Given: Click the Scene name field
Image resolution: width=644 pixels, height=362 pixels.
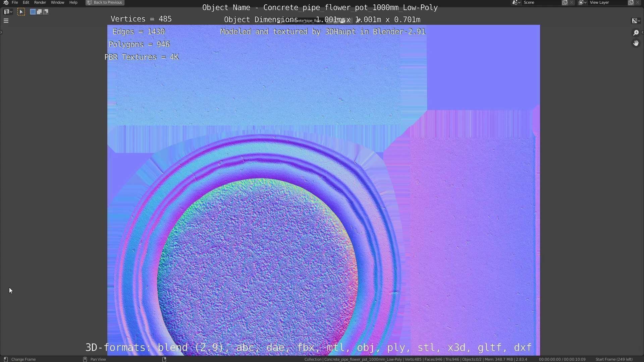Looking at the screenshot, I should coord(541,2).
